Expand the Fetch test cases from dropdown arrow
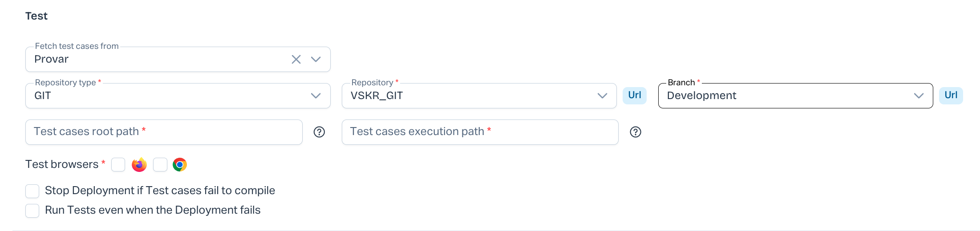 pyautogui.click(x=316, y=60)
